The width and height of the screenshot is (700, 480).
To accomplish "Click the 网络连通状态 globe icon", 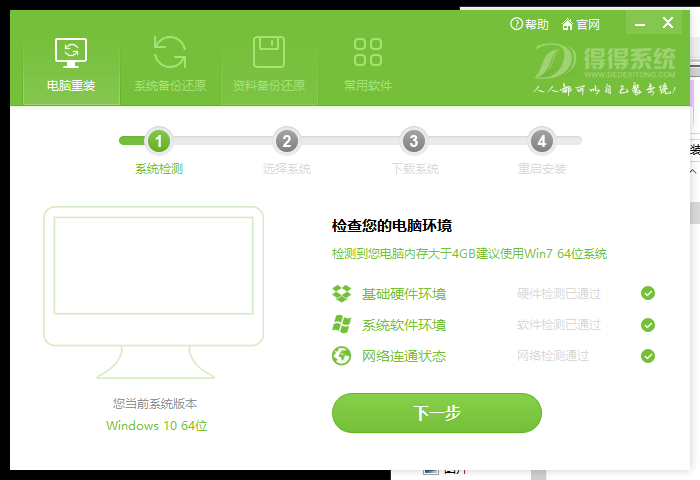I will coord(342,356).
